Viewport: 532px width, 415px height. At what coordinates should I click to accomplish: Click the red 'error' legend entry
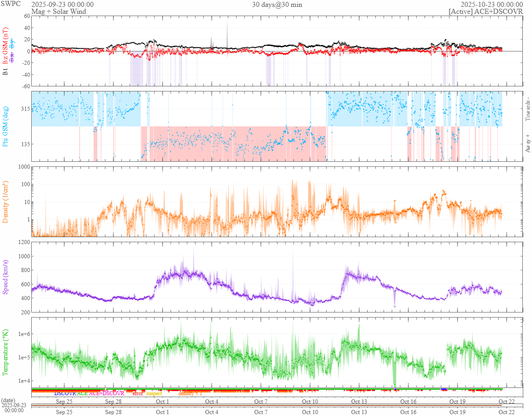138,393
